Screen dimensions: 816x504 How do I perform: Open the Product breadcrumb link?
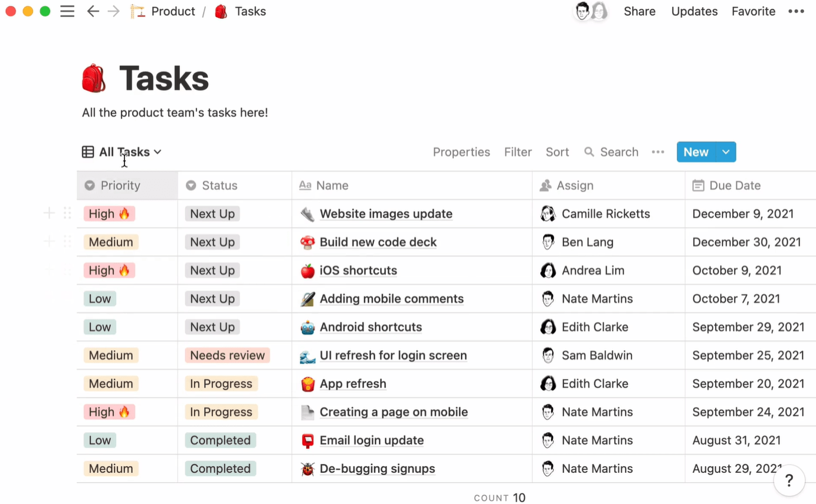[x=173, y=11]
